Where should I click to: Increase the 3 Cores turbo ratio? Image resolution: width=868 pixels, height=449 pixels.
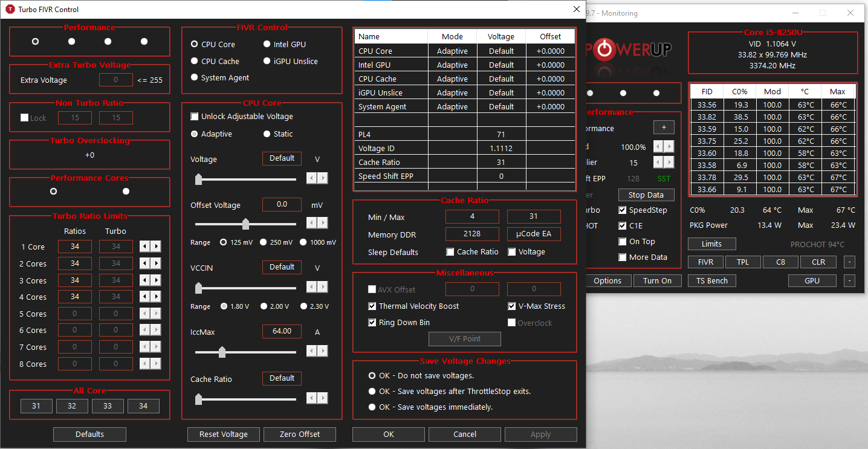(156, 280)
